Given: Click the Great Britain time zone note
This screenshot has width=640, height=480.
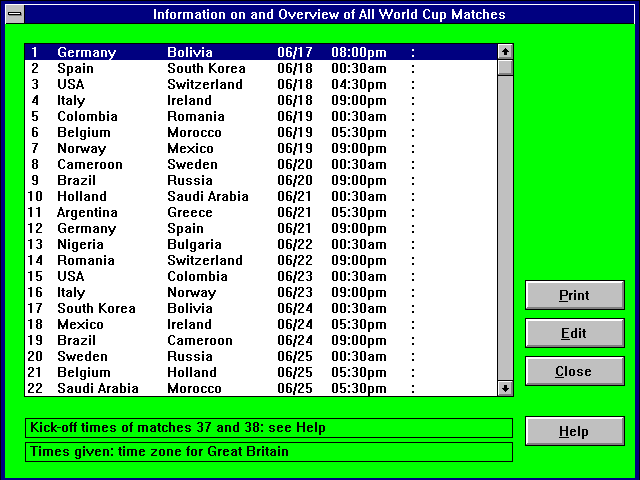Looking at the screenshot, I should pos(269,452).
